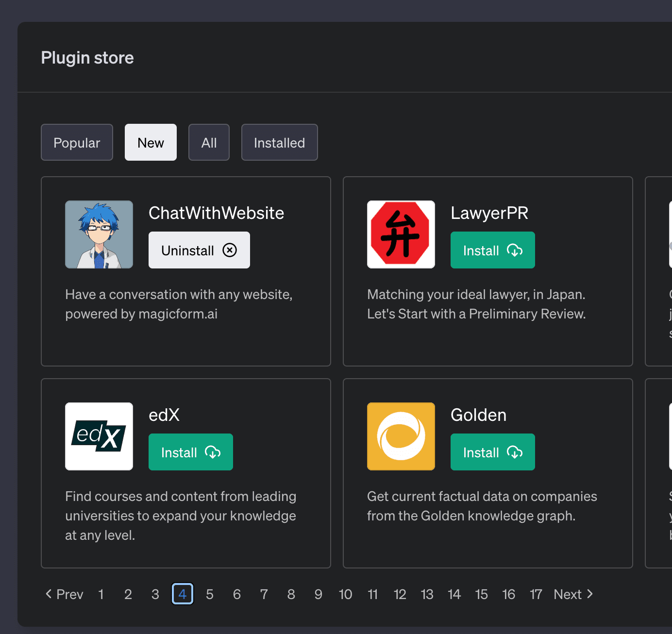672x634 pixels.
Task: Go to the previous page with Prev
Action: click(x=64, y=594)
